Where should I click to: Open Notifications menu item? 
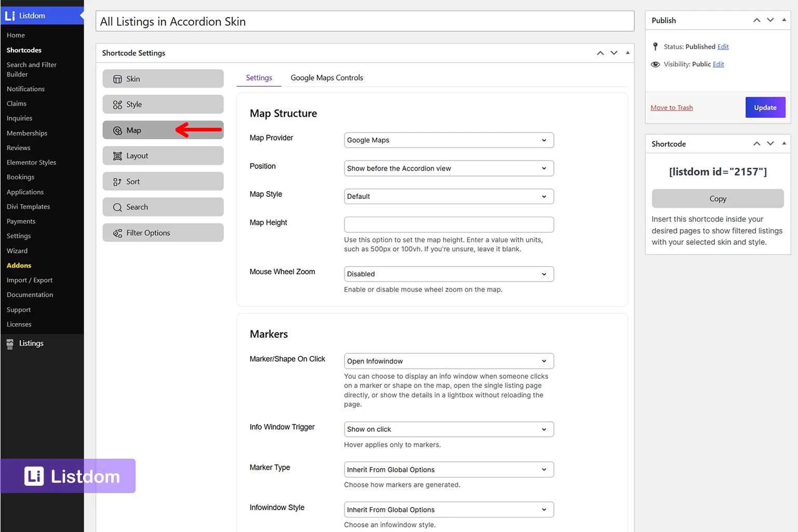(x=25, y=89)
